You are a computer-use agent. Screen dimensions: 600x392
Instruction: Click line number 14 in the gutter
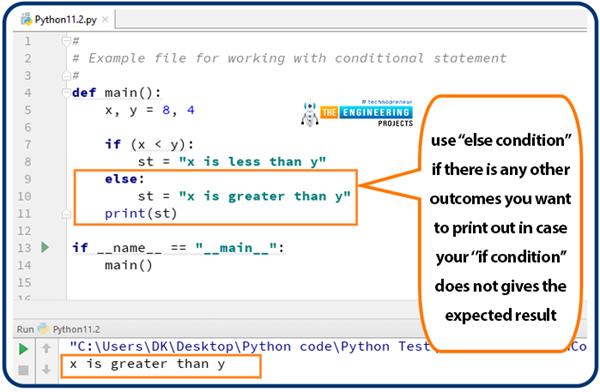click(24, 265)
